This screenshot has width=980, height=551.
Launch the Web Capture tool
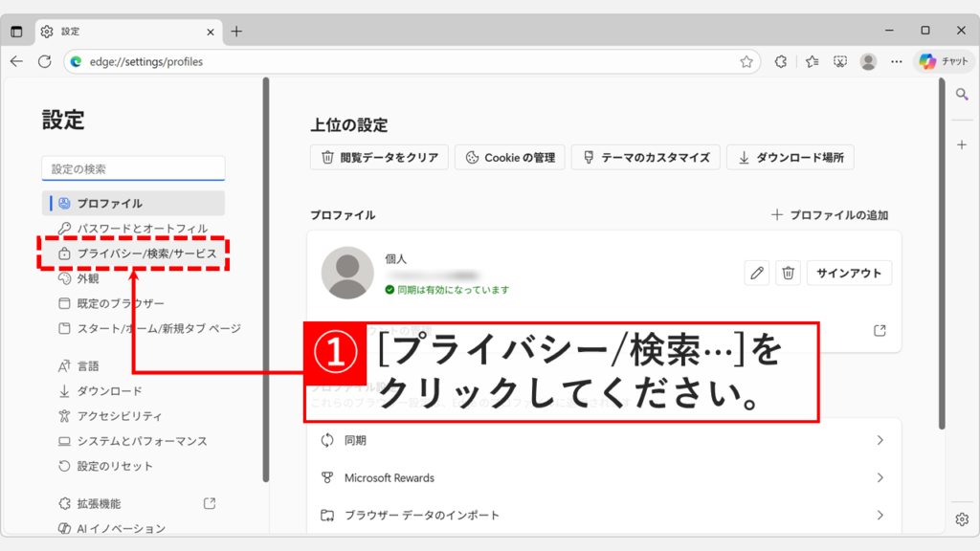pos(839,61)
